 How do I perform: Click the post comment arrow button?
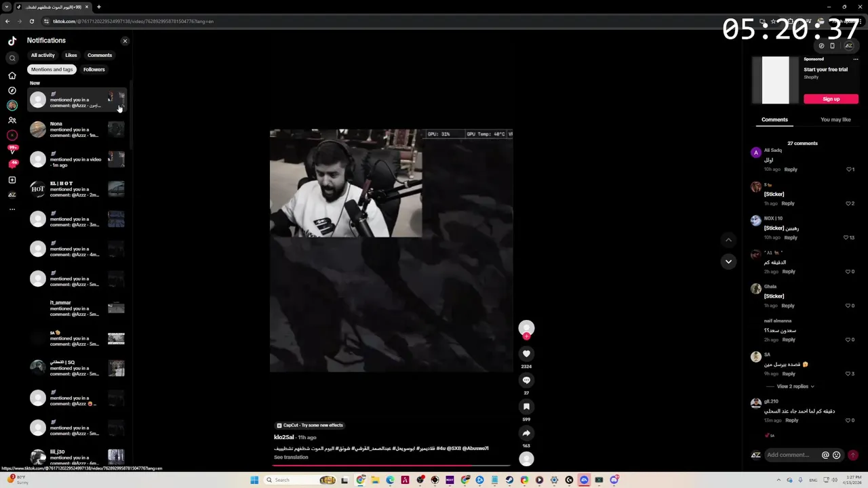pos(853,455)
